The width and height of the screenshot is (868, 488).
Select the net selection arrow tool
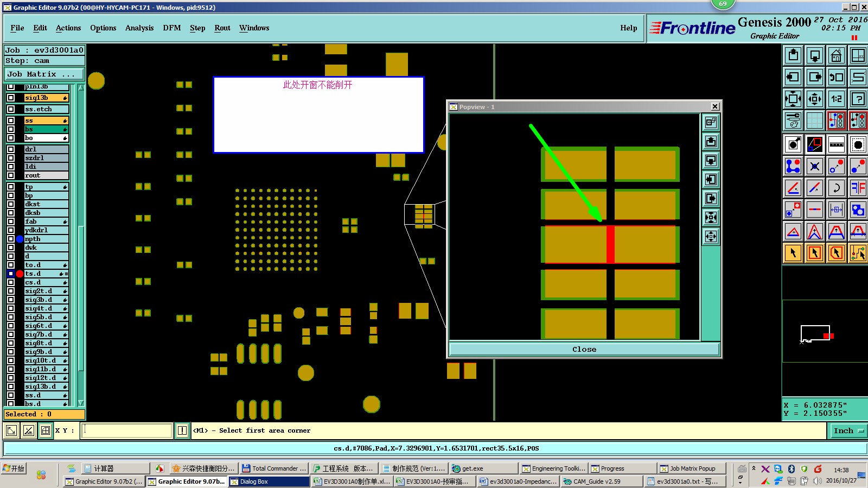tap(858, 253)
